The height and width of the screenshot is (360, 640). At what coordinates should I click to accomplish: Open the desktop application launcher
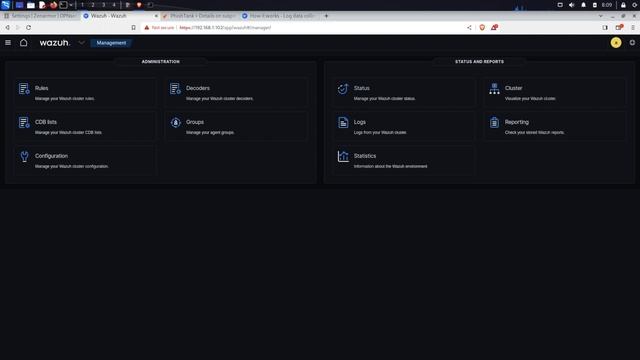pos(5,5)
